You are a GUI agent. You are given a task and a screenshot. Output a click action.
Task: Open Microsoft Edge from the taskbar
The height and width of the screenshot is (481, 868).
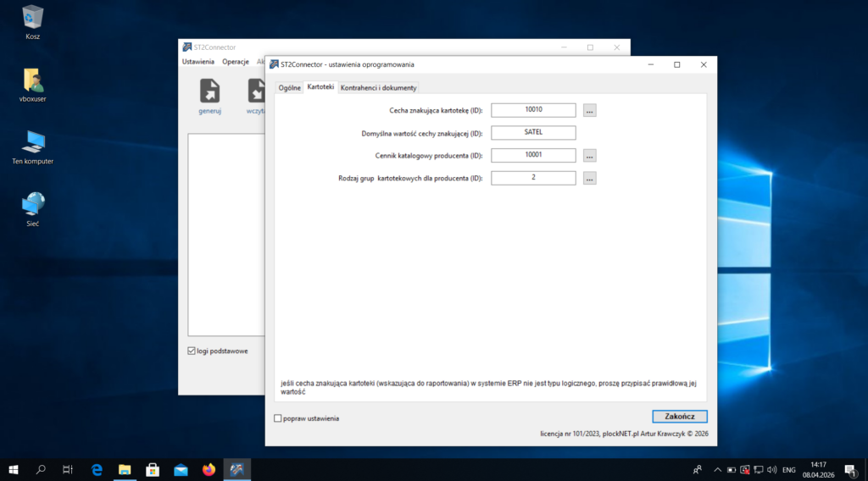point(97,469)
